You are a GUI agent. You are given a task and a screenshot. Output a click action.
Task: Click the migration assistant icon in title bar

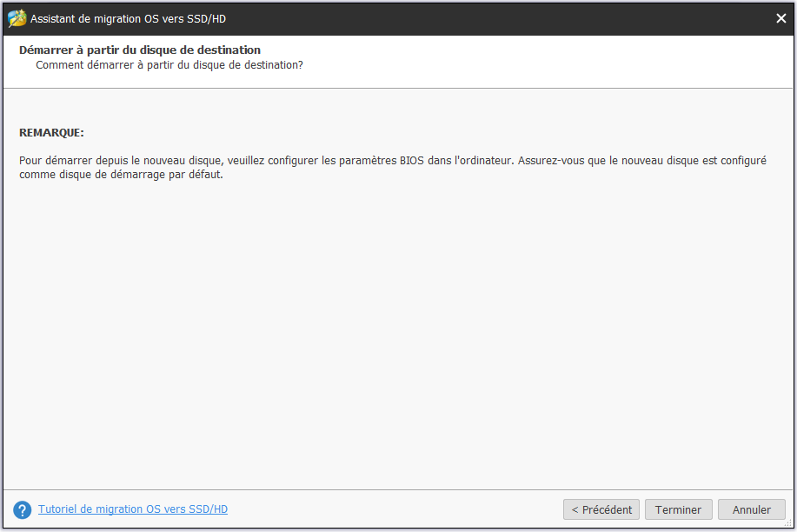pyautogui.click(x=17, y=18)
